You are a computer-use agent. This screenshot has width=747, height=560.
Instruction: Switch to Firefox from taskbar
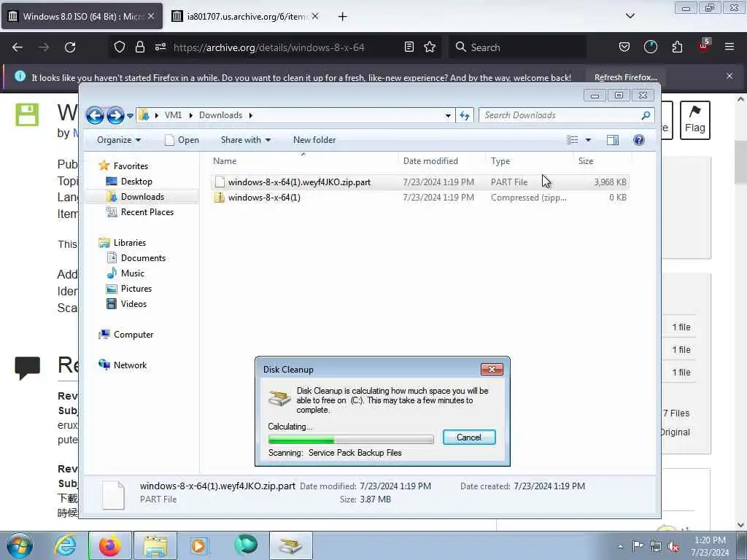109,545
